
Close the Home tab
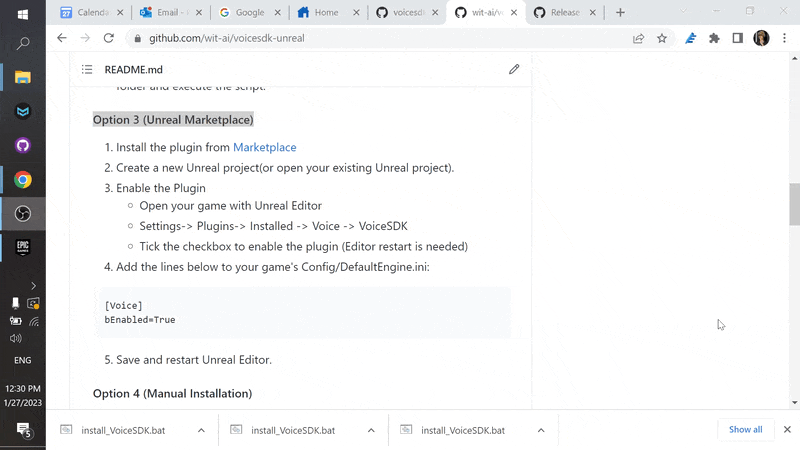(x=357, y=12)
